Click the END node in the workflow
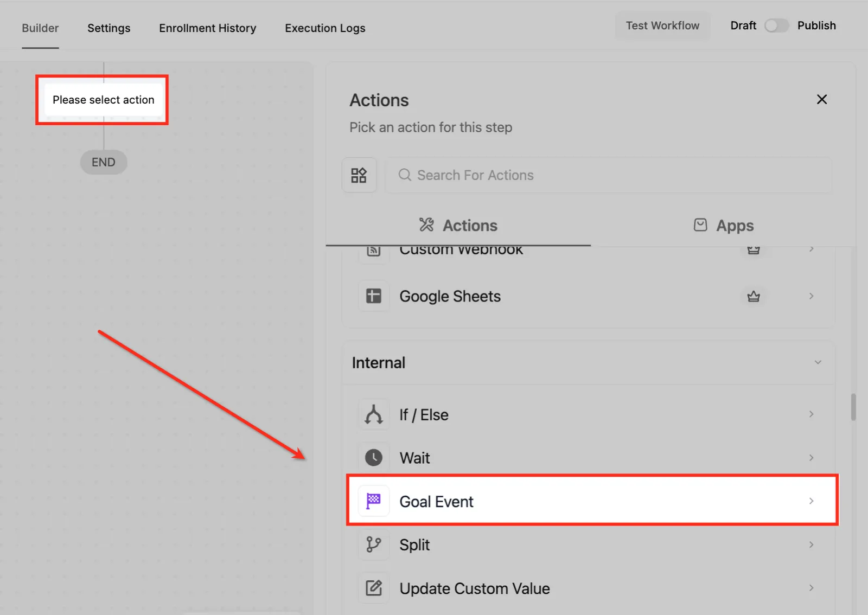Viewport: 868px width, 615px height. [104, 162]
